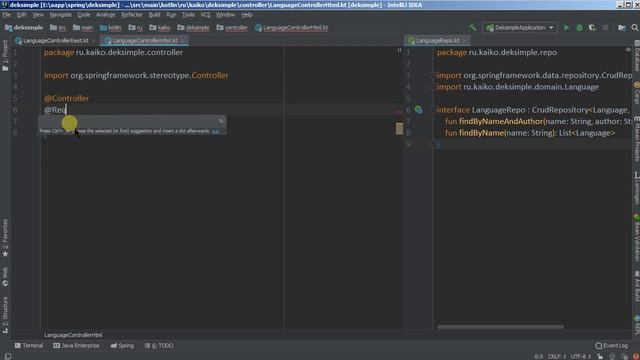Screen dimensions: 640x360
Task: Click the kaiko folder breadcrumb
Action: pyautogui.click(x=160, y=28)
